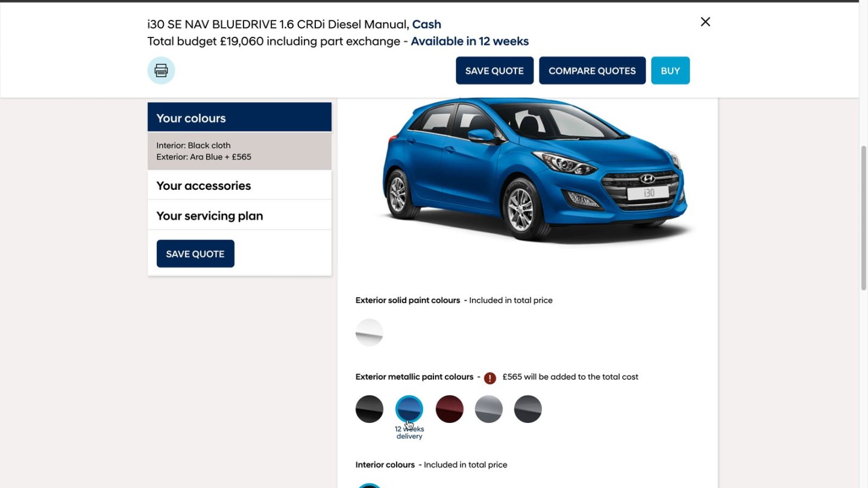Select the silver metallic paint swatch
The width and height of the screenshot is (868, 488).
(488, 408)
